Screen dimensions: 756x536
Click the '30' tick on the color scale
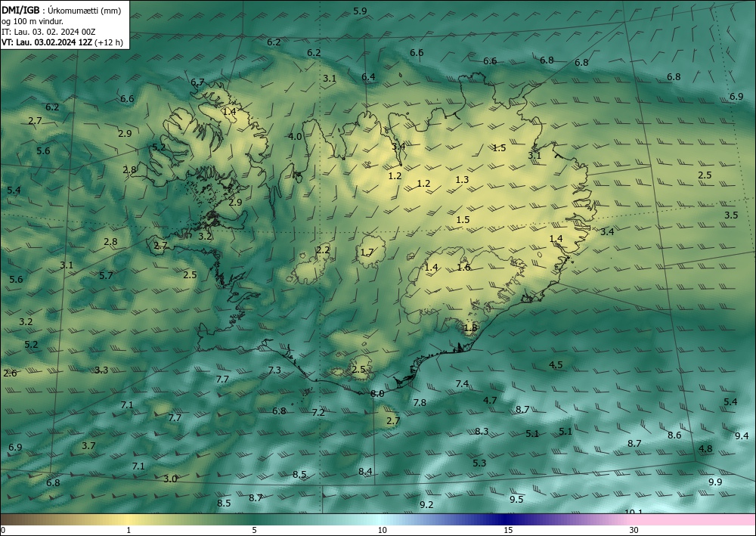click(x=634, y=531)
